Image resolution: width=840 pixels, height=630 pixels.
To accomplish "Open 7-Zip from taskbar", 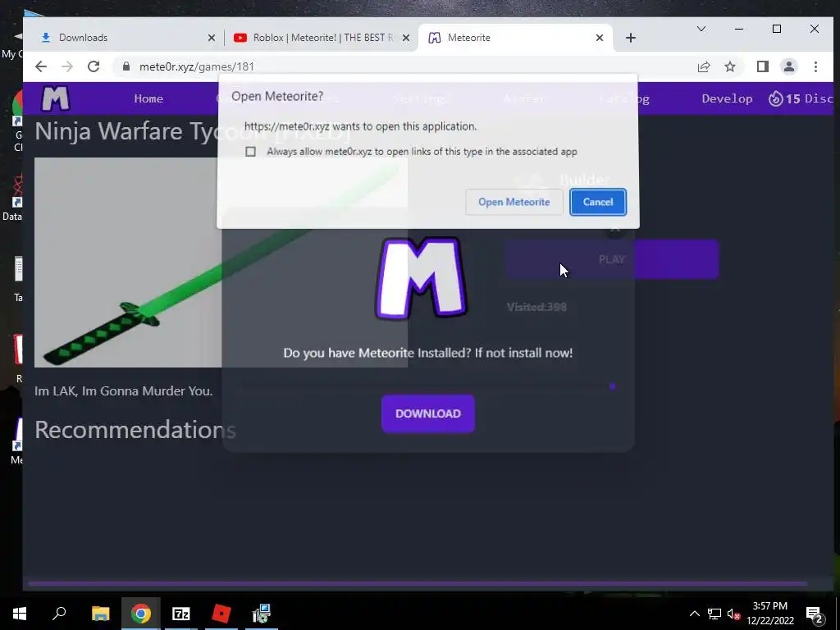I will (181, 614).
